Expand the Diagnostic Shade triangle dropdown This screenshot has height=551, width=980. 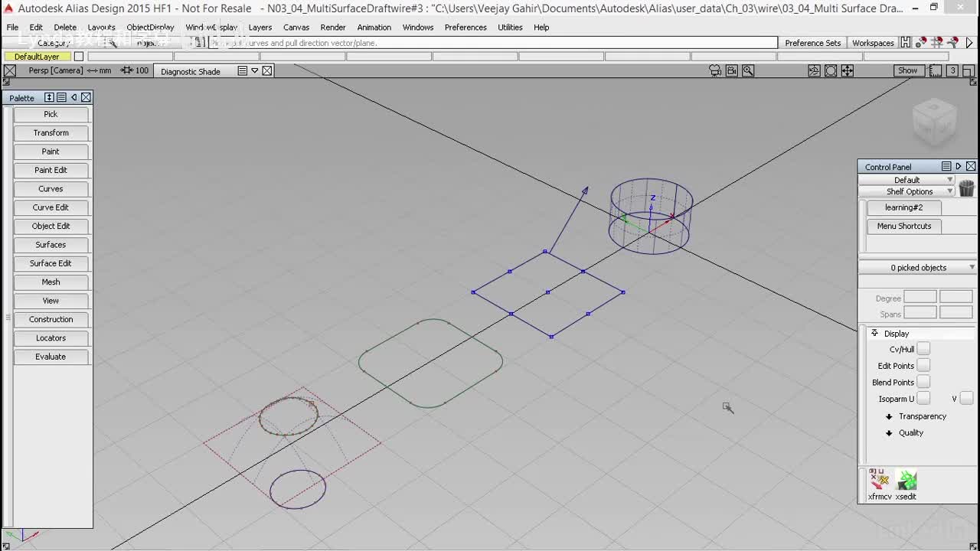(x=255, y=70)
